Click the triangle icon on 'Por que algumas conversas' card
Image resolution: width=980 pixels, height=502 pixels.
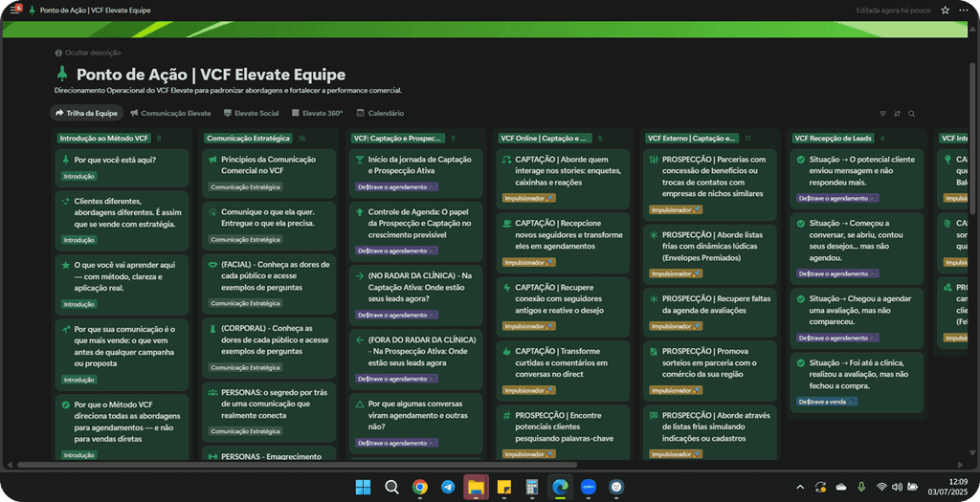[x=360, y=404]
